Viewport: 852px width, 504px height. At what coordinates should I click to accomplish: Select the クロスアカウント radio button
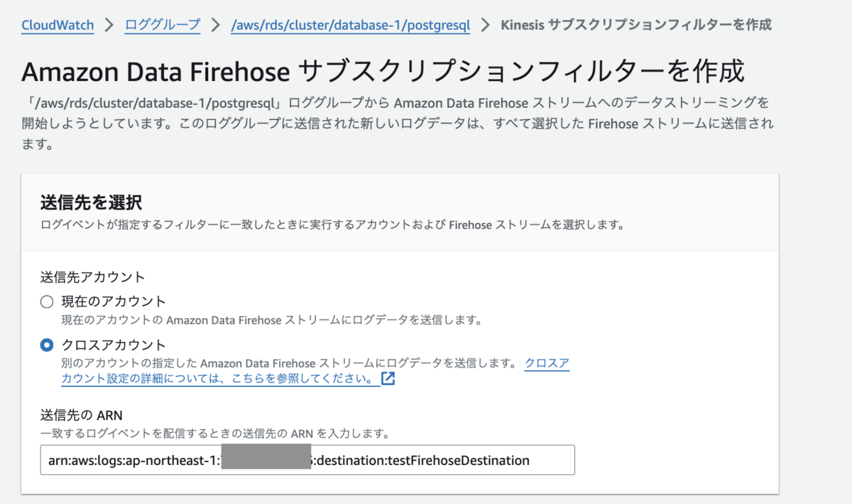(47, 345)
